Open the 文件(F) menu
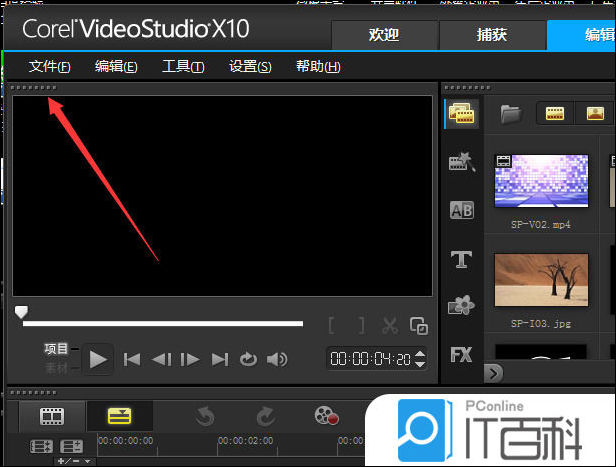The image size is (616, 467). click(49, 66)
